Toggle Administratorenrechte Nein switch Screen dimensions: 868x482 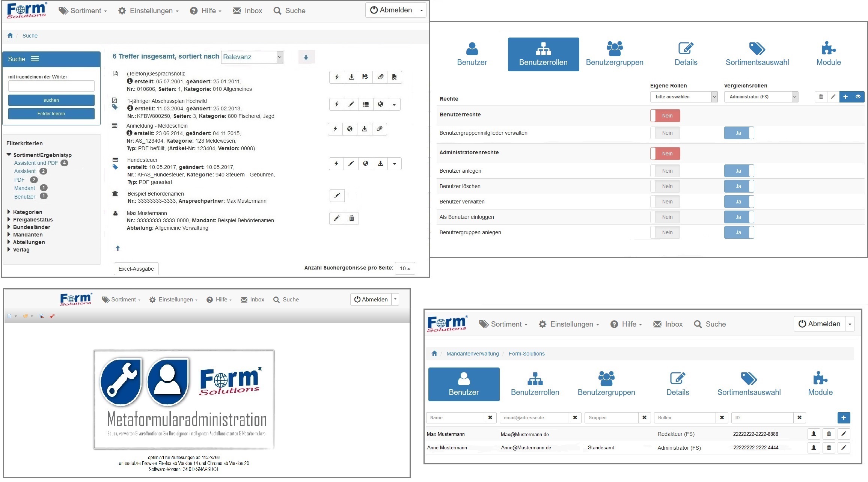[x=665, y=154]
